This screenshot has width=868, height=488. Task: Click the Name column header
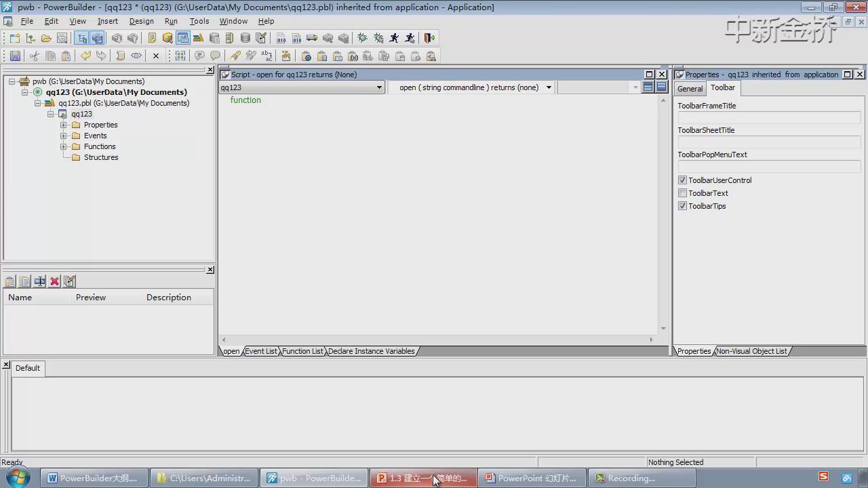point(37,298)
